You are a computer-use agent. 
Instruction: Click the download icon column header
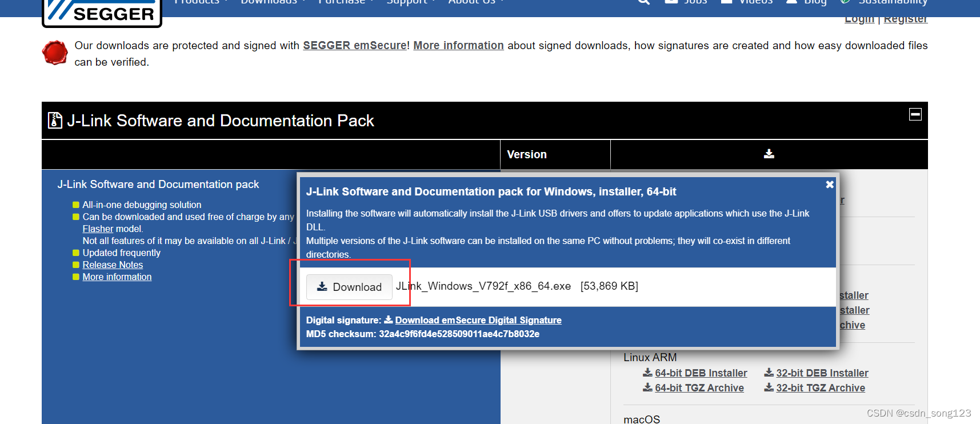click(769, 154)
